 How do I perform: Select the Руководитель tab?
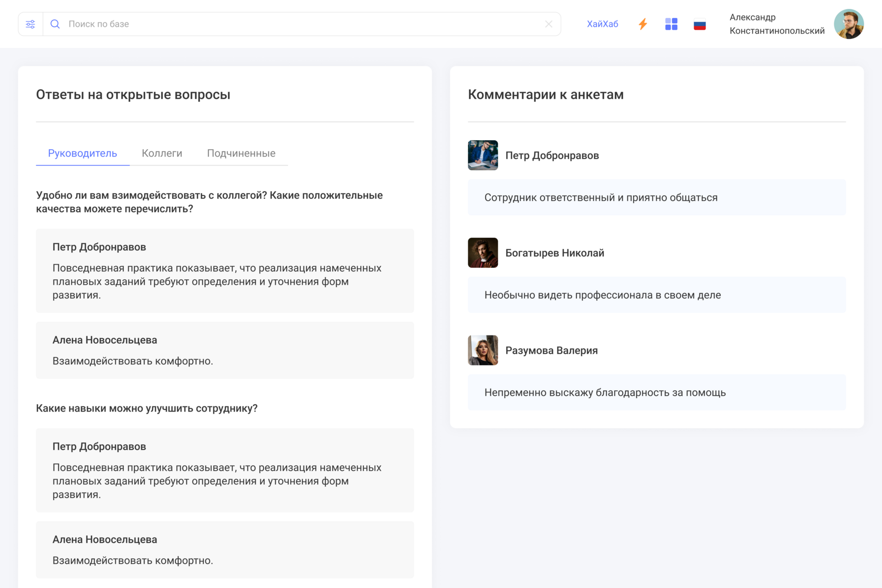point(82,153)
